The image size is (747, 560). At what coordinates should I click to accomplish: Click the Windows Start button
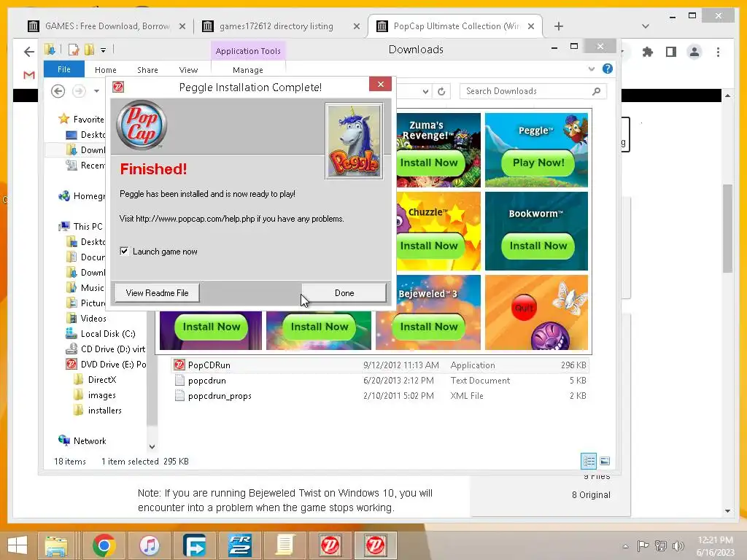click(18, 545)
